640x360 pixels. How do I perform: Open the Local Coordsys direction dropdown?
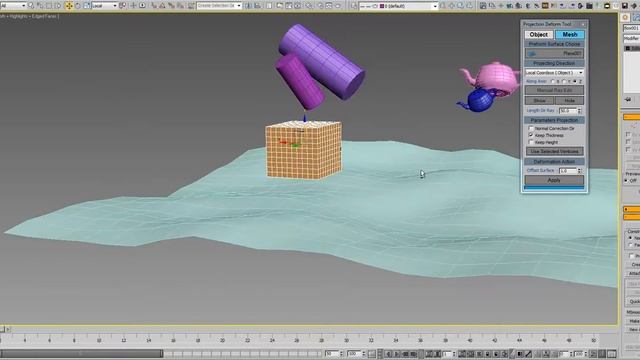pyautogui.click(x=554, y=72)
